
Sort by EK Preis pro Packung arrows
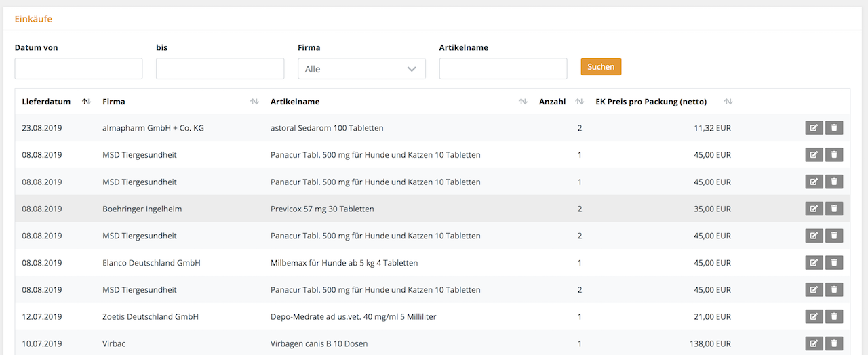point(728,102)
